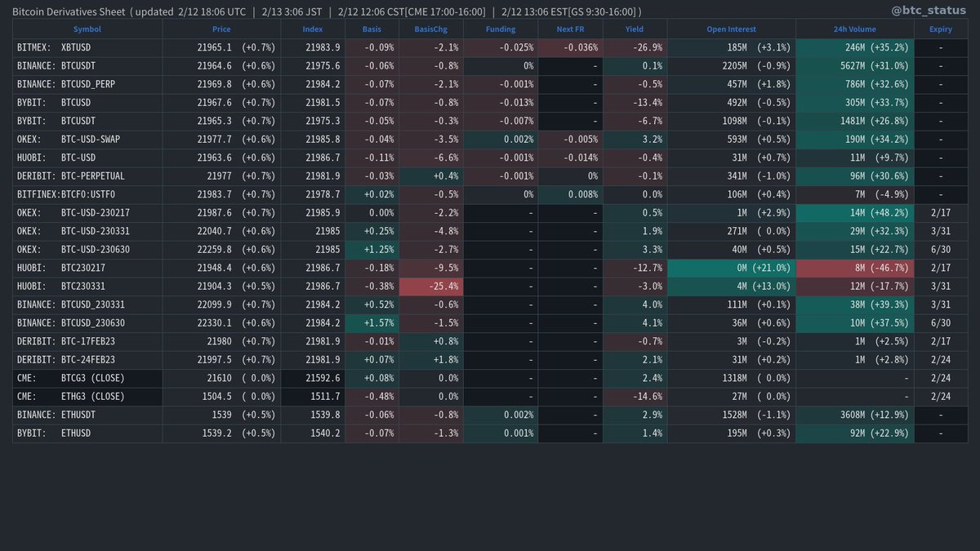Click the Next FR column header
This screenshot has width=980, height=551.
(570, 29)
